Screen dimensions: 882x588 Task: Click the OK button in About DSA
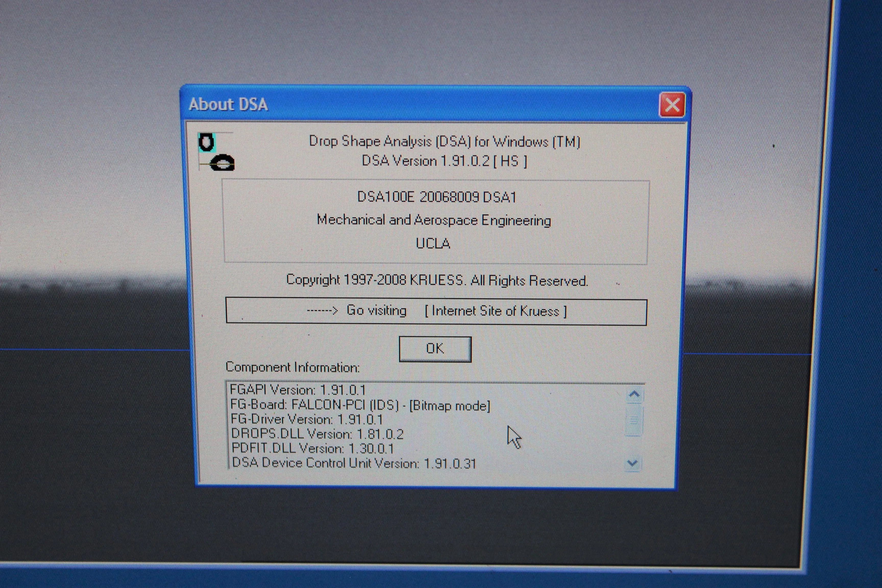(435, 349)
